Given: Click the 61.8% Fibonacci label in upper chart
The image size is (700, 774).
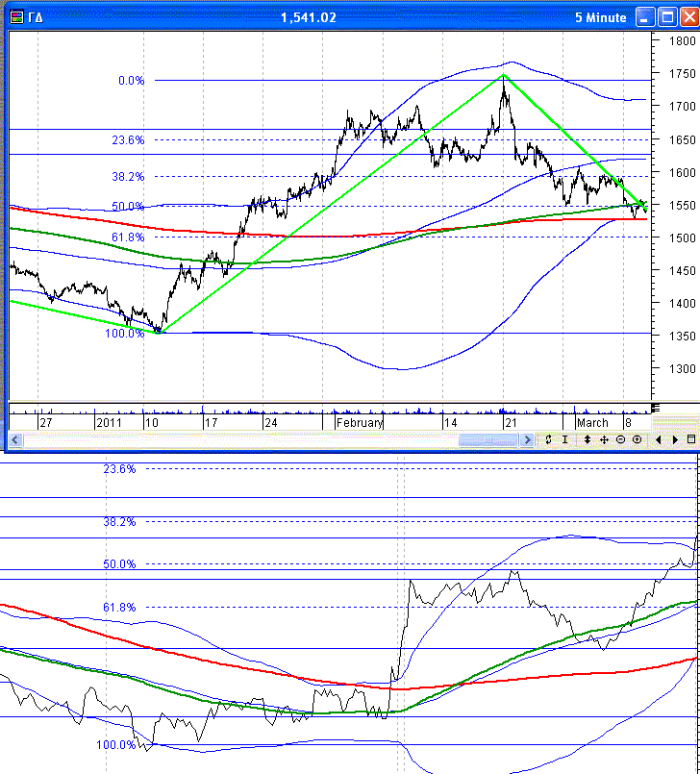Looking at the screenshot, I should click(x=129, y=237).
